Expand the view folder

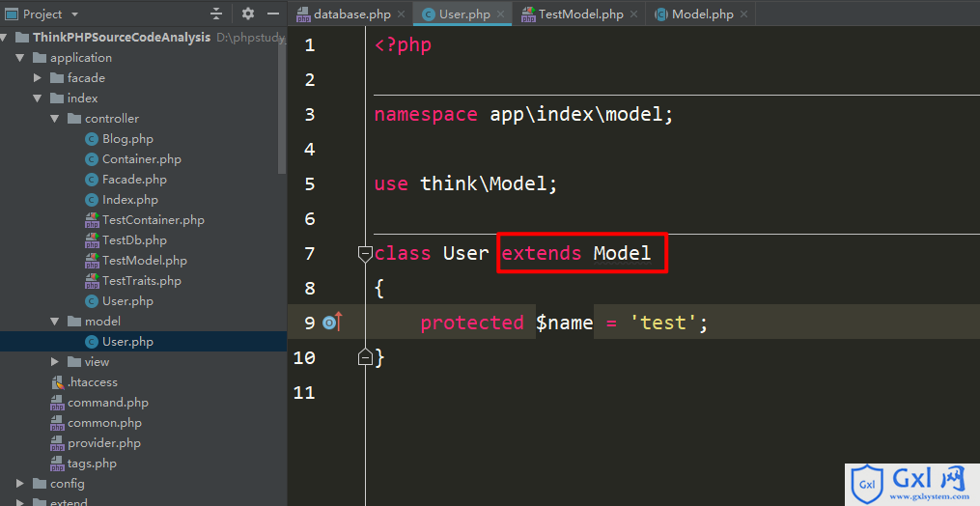(x=55, y=361)
